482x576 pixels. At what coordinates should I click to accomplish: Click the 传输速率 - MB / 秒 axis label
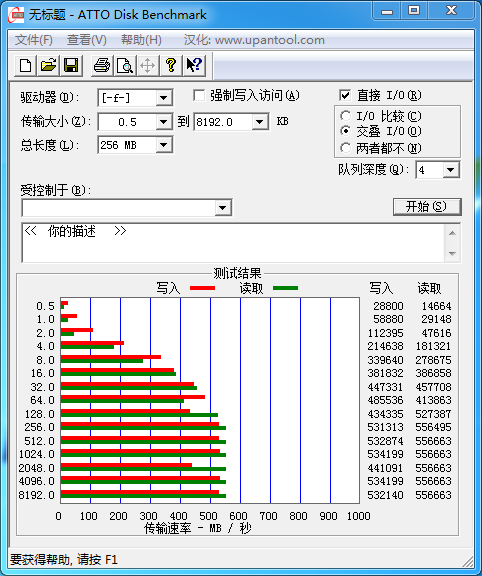coord(198,528)
